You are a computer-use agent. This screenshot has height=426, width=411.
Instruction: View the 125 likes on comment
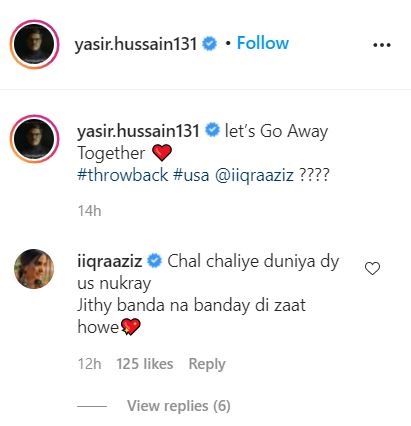[145, 364]
